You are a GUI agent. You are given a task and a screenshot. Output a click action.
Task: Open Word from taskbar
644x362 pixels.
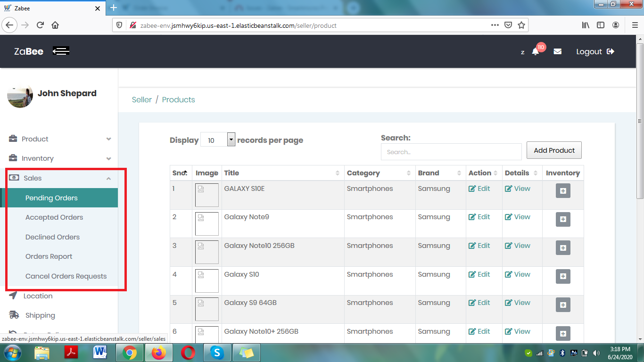click(x=100, y=353)
